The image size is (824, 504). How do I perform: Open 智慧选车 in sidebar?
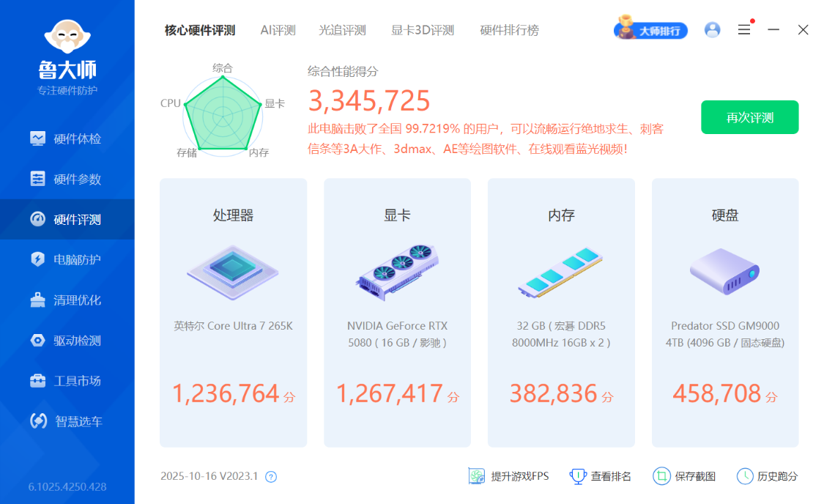(67, 421)
